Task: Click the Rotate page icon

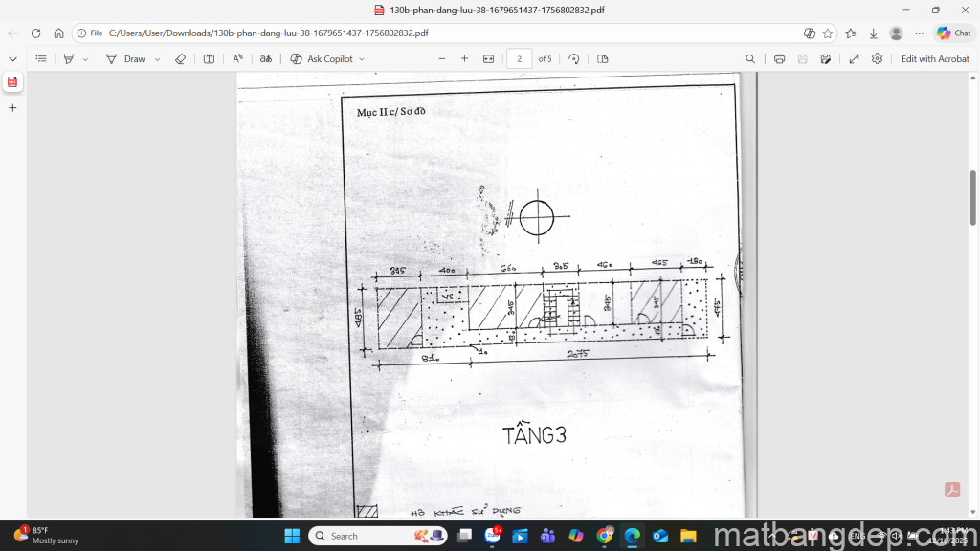Action: 574,59
